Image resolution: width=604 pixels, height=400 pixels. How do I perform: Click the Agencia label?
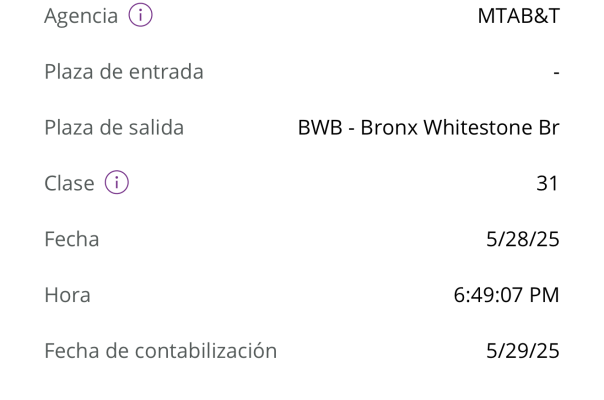point(81,16)
